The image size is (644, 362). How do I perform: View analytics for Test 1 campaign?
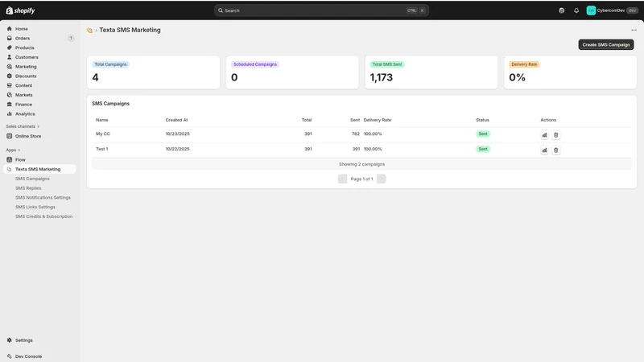click(544, 150)
